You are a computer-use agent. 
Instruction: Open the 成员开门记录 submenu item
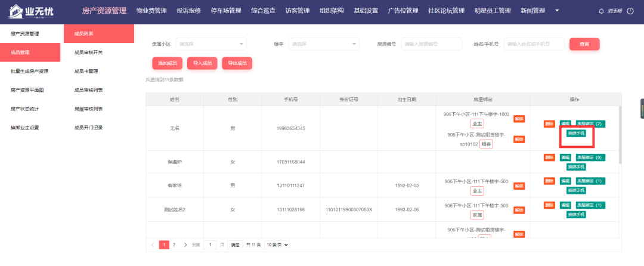pos(88,128)
